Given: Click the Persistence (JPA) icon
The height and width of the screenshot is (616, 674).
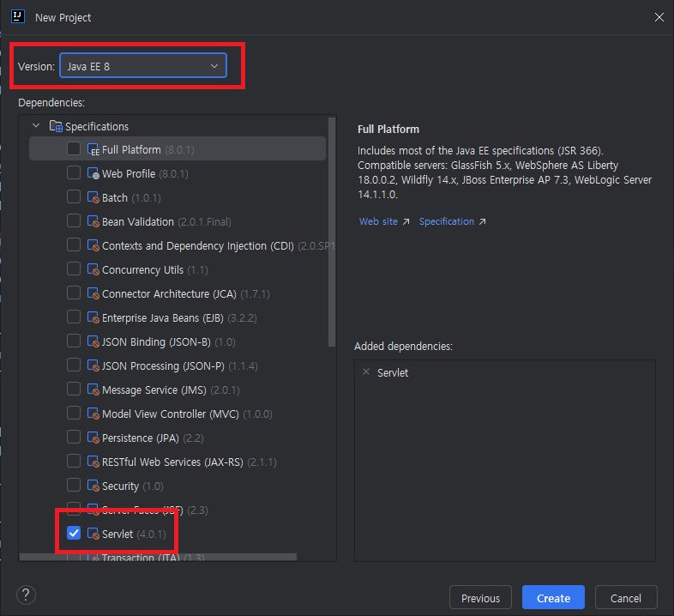Looking at the screenshot, I should (93, 438).
